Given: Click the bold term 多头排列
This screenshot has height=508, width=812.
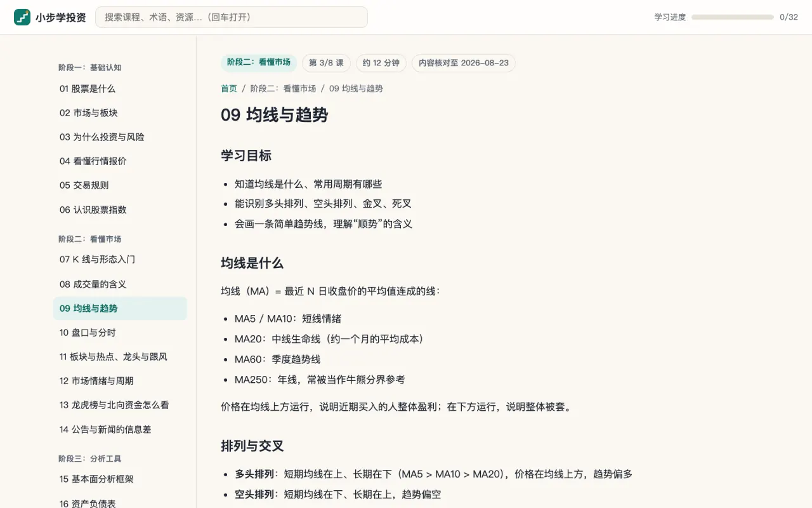Looking at the screenshot, I should point(254,474).
